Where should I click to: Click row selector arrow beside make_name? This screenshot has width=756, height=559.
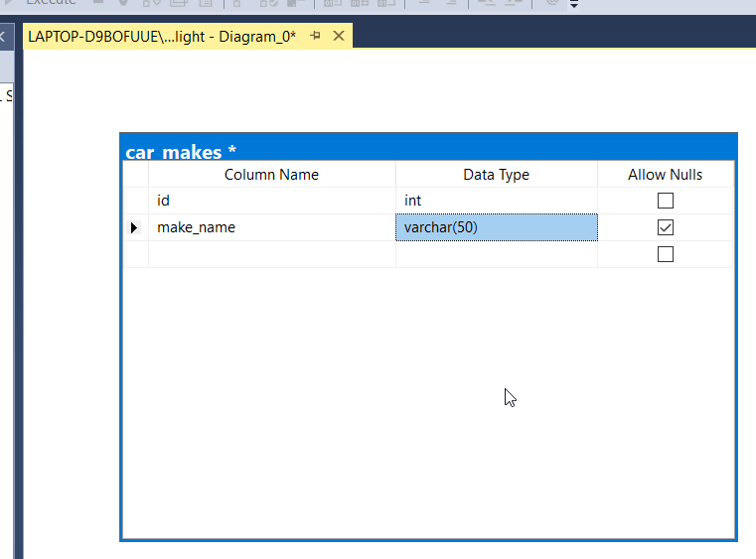pyautogui.click(x=135, y=227)
